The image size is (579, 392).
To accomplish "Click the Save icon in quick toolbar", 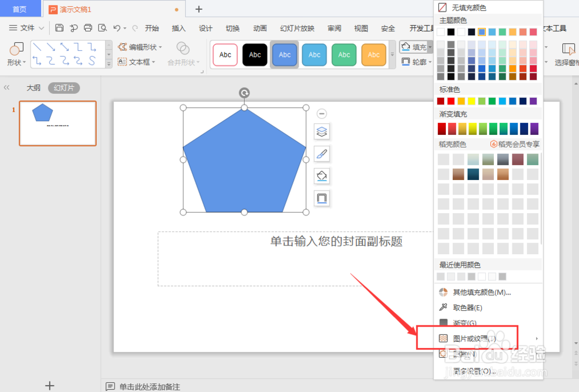I will [x=59, y=28].
